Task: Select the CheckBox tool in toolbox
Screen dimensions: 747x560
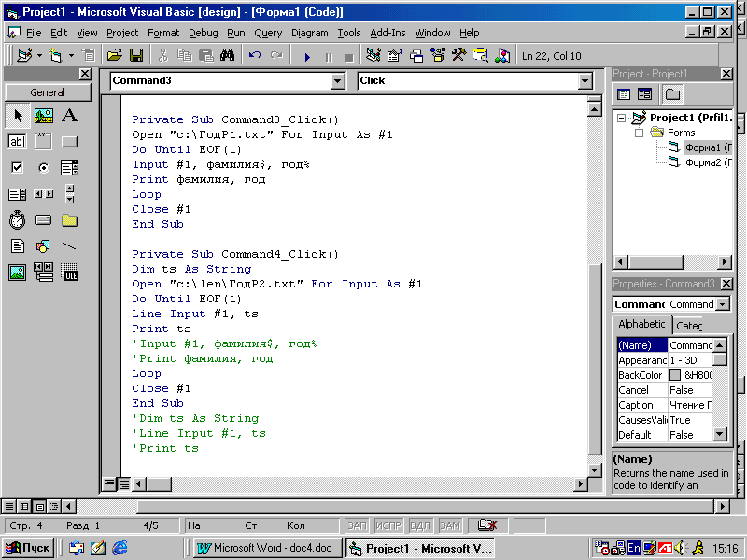Action: (18, 168)
